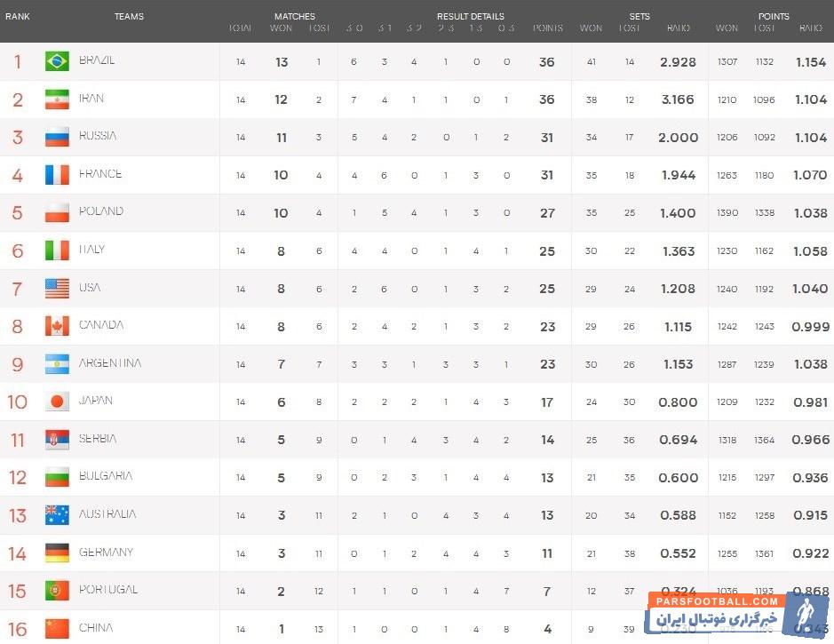Click the USA flag icon
834x644 pixels.
(x=57, y=289)
